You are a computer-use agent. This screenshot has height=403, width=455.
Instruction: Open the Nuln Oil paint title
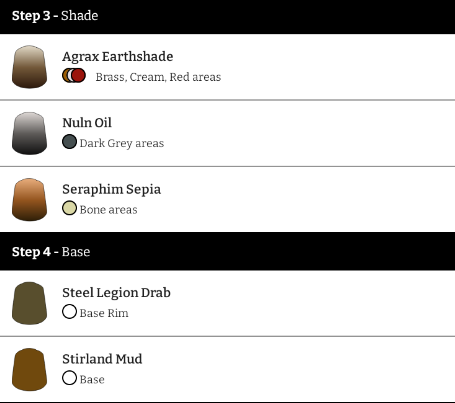pyautogui.click(x=87, y=123)
